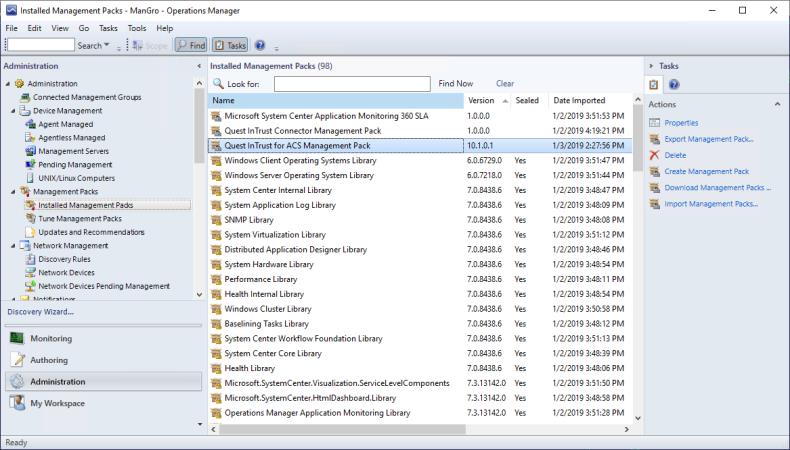Select Network Devices Pending Management icon
This screenshot has height=450, width=790.
(30, 286)
